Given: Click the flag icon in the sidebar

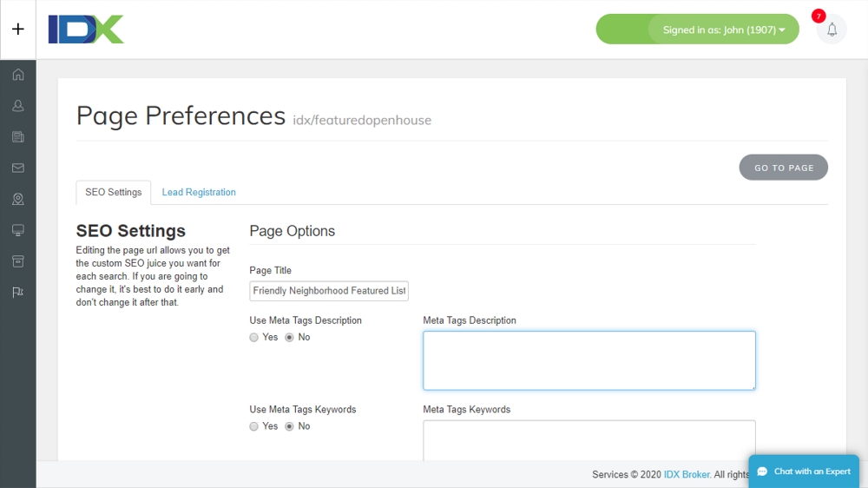Looking at the screenshot, I should [17, 293].
